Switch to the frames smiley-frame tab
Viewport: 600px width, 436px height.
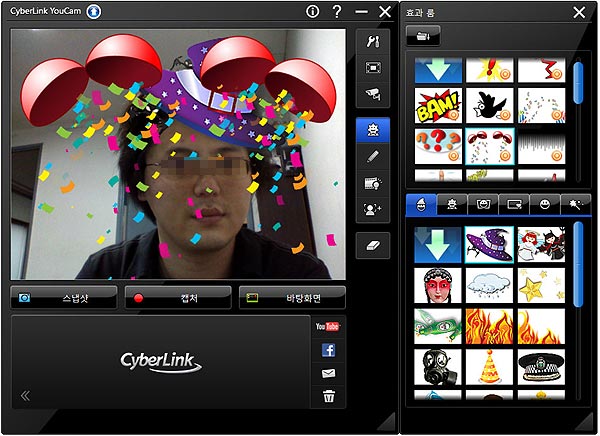point(483,204)
